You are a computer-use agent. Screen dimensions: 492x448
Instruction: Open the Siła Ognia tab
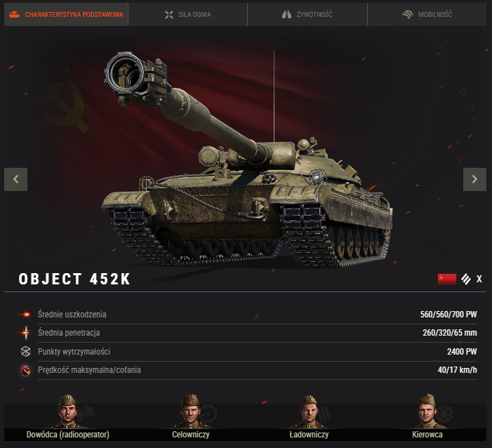(187, 15)
